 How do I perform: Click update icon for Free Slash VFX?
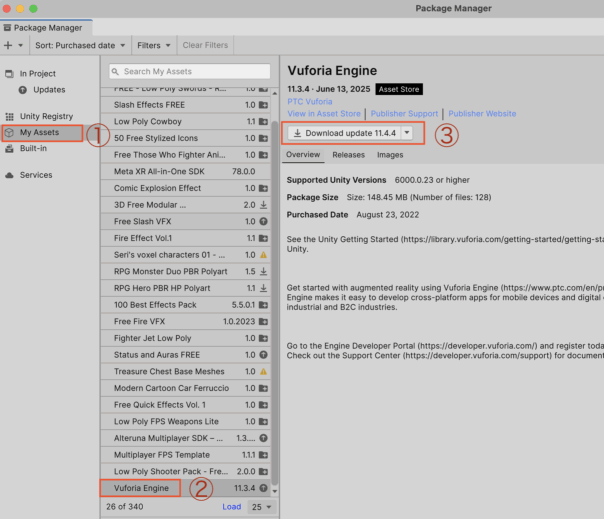click(x=263, y=222)
